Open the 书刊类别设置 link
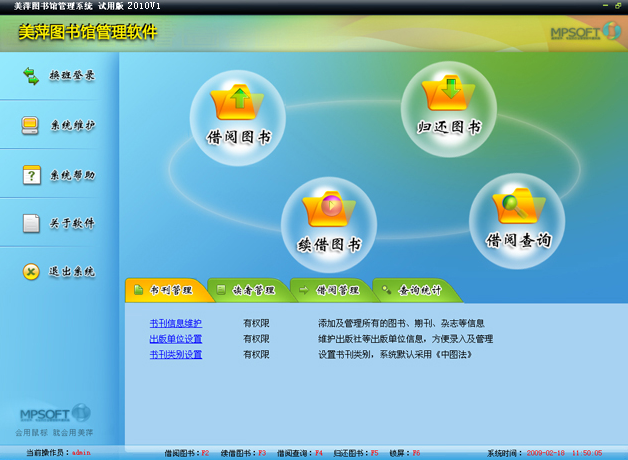628x460 pixels. pos(176,354)
